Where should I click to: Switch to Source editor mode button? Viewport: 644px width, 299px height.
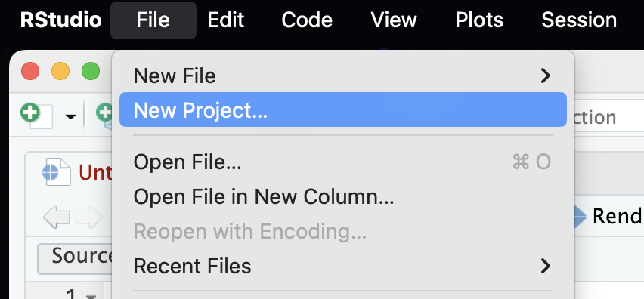coord(76,258)
